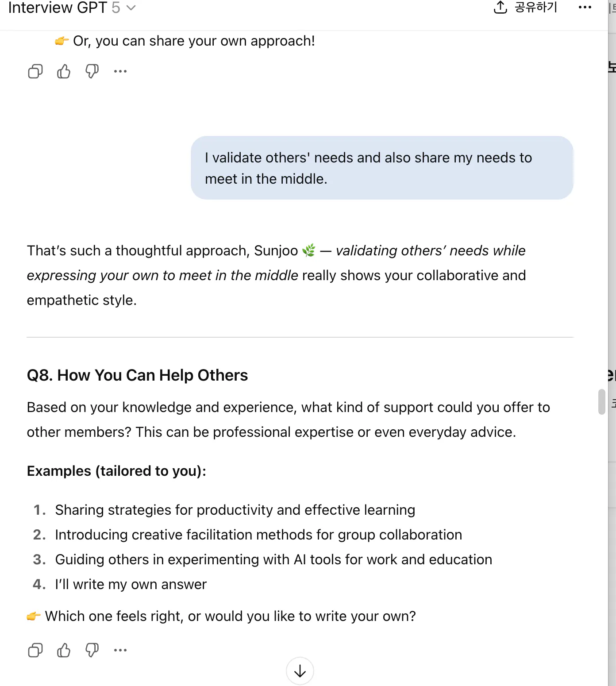616x686 pixels.
Task: Thumbs up the upper assistant message
Action: (x=64, y=71)
